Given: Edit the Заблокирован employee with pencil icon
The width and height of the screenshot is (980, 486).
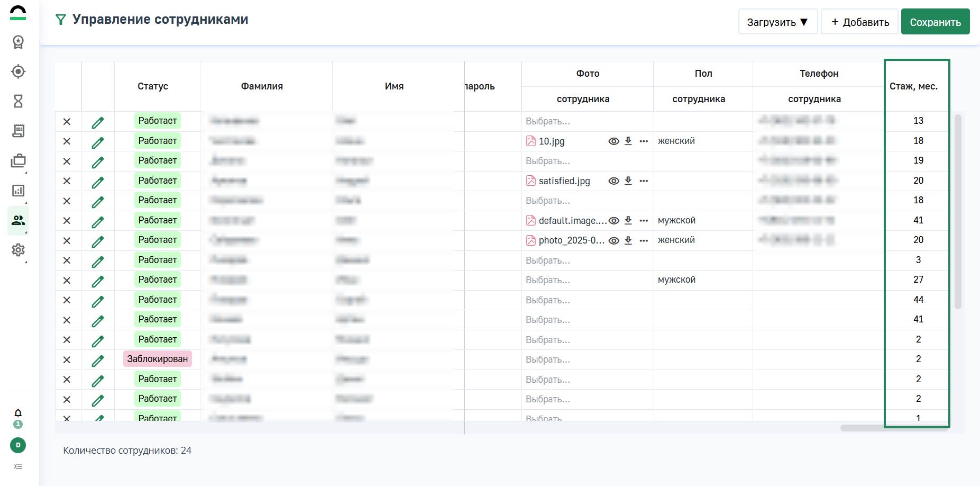Looking at the screenshot, I should [x=98, y=360].
